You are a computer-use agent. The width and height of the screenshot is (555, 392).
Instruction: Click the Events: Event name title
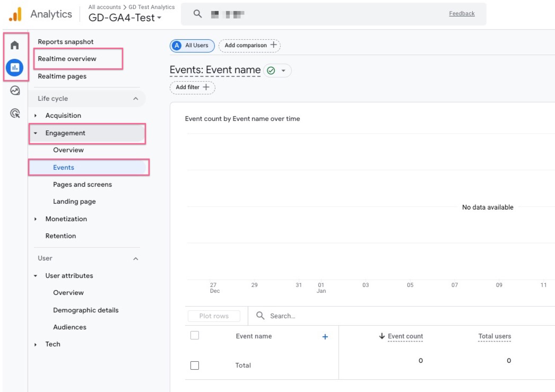(x=215, y=70)
